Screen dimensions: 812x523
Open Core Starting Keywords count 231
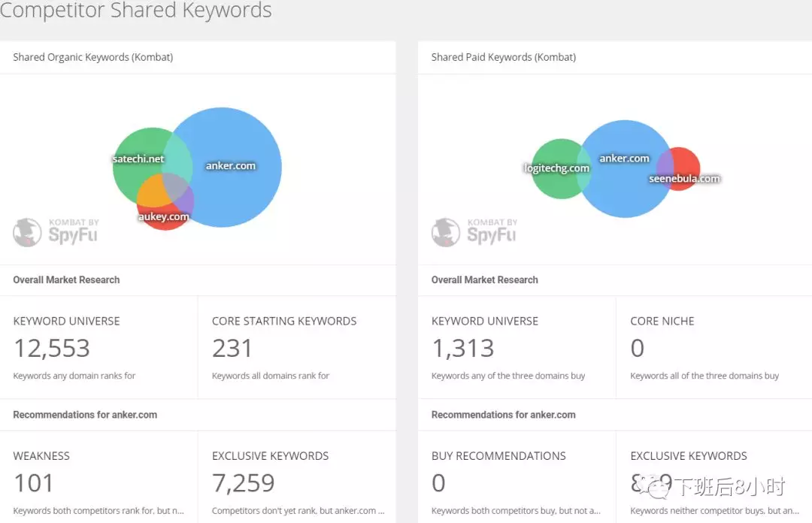coord(232,348)
